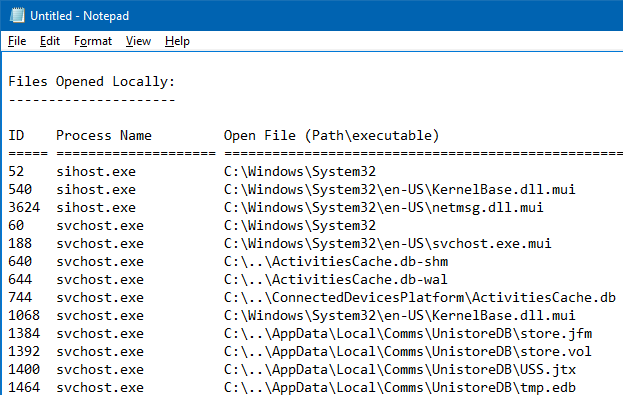Click the ConnectedDevicesPlatform\ActivitiesCache.db path
Screen dimensions: 623x395
(x=420, y=298)
